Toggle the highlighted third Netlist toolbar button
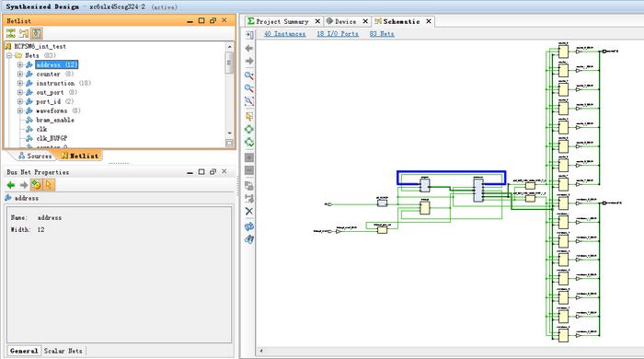This screenshot has width=644, height=359. [x=37, y=33]
